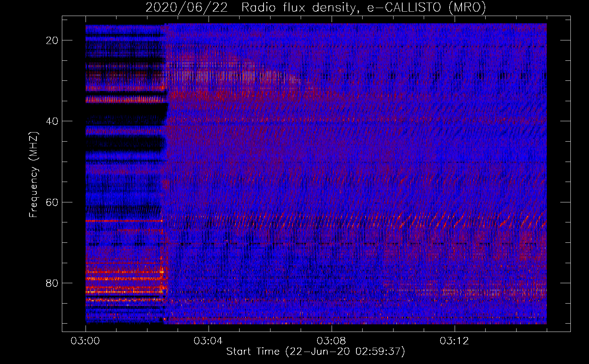Click the 40 frequency tick label
The image size is (589, 364).
coord(52,121)
